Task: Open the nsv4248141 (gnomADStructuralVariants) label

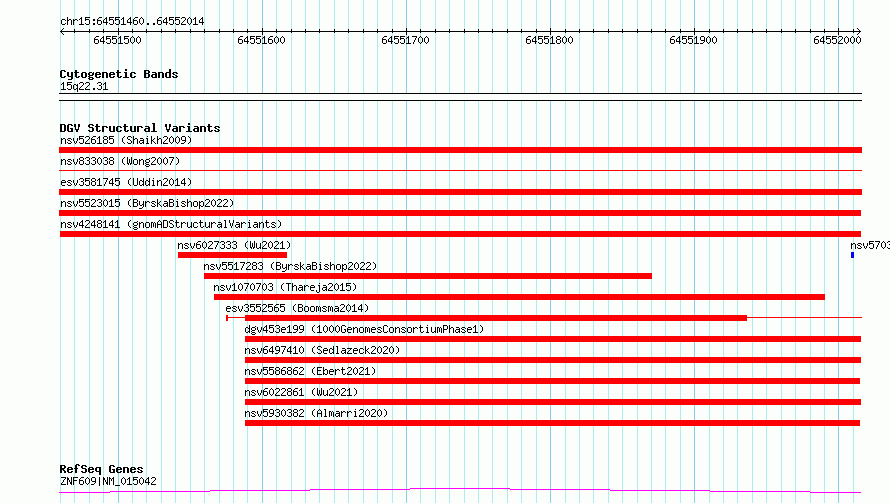Action: pyautogui.click(x=171, y=224)
